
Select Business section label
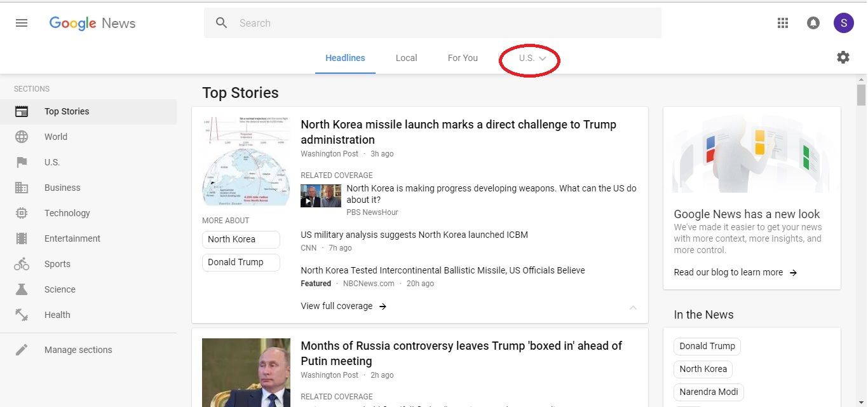coord(62,188)
